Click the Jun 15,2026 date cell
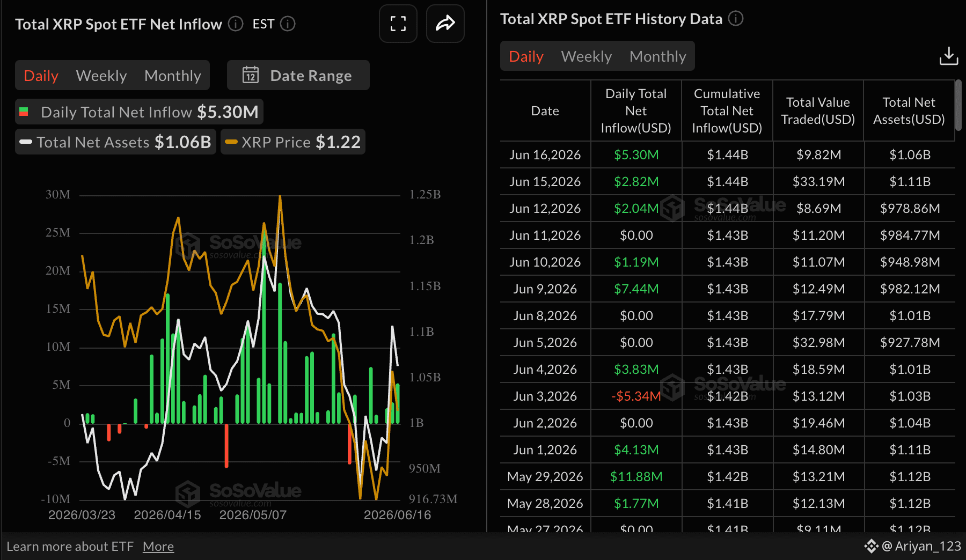966x560 pixels. (545, 182)
